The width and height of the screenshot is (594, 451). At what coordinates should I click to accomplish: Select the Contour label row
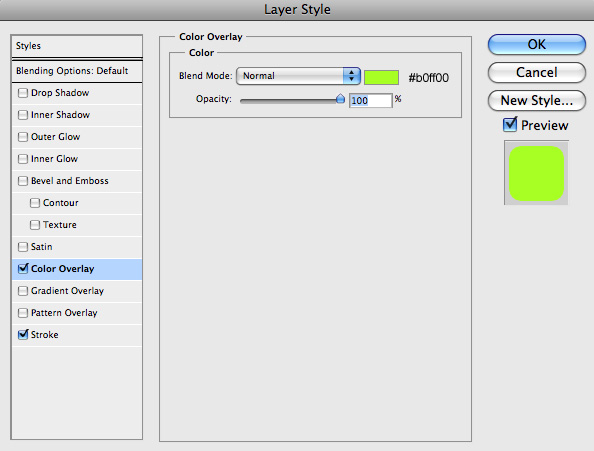coord(77,203)
